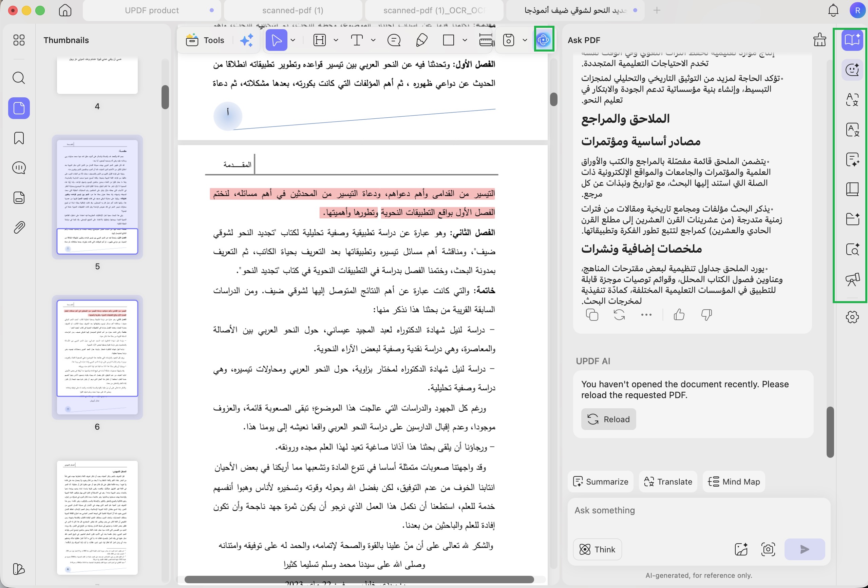Click the Mind Map quick action button
The width and height of the screenshot is (868, 588).
[x=734, y=482]
